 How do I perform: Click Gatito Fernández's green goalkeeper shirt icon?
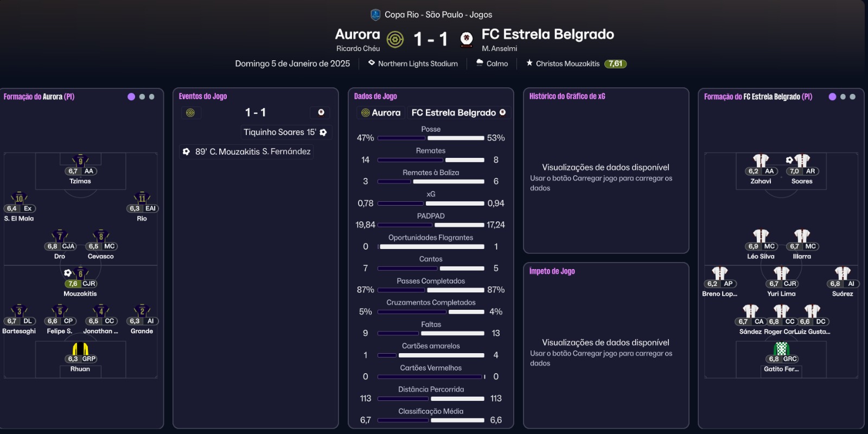[781, 348]
